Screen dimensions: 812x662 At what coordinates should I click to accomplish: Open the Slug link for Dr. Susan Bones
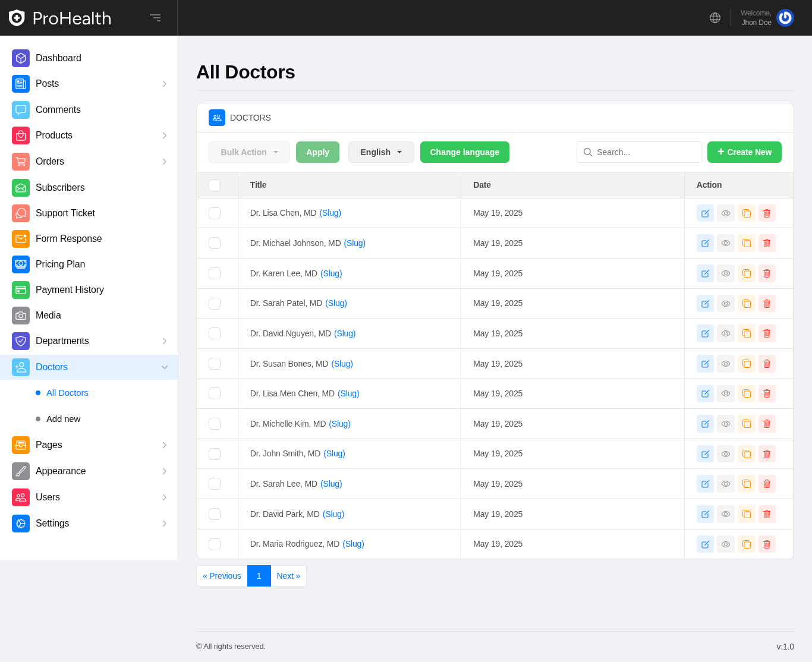342,364
